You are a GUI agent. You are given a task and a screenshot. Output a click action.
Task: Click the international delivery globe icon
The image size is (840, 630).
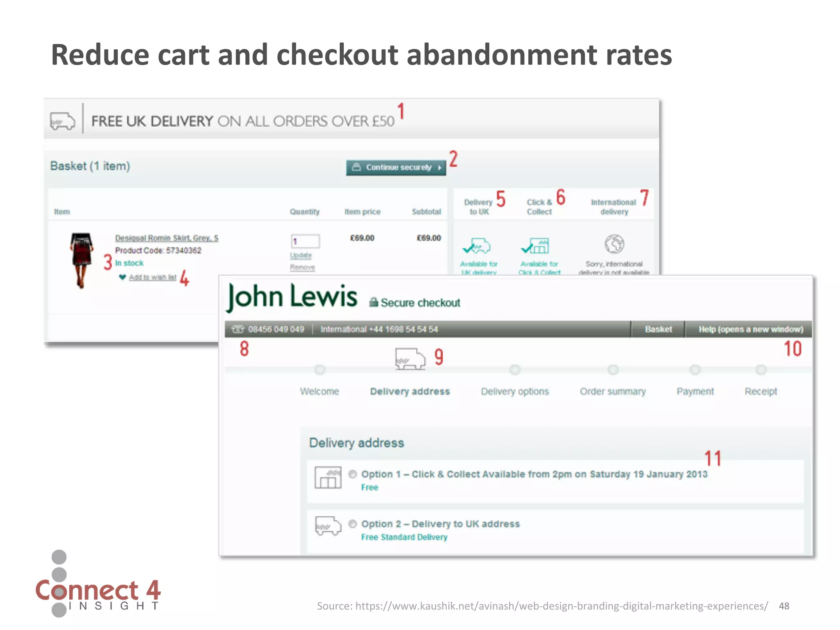pyautogui.click(x=614, y=244)
